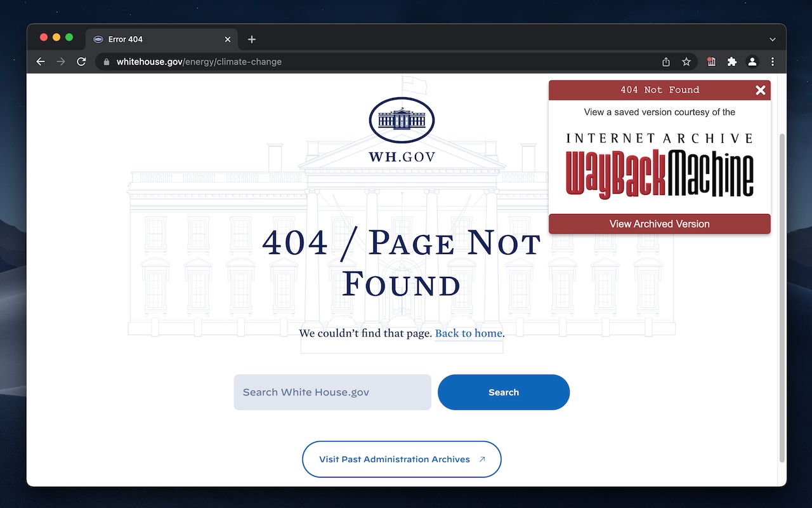
Task: Click the View Archived Version button
Action: 659,224
